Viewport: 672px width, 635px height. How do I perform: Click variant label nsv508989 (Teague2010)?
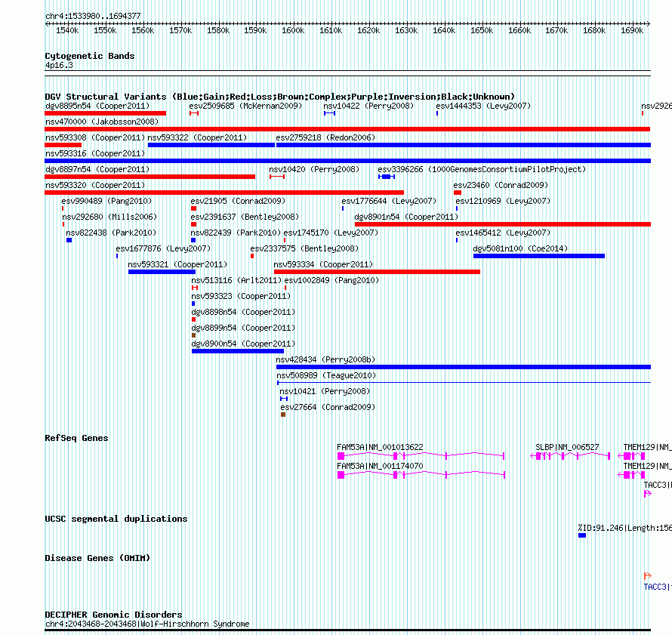point(326,375)
